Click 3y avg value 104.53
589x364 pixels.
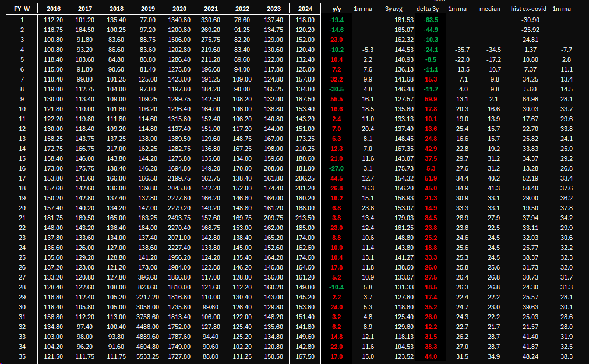(404, 347)
